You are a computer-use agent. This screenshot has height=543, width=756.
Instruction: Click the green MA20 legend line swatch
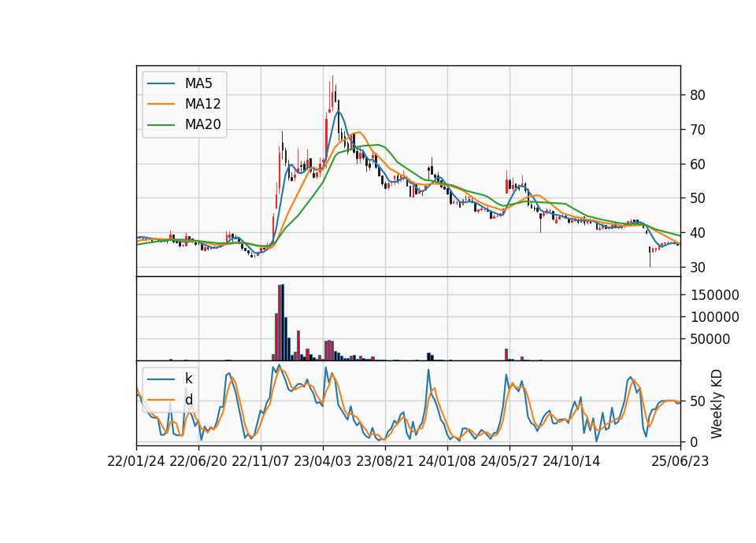(x=161, y=125)
